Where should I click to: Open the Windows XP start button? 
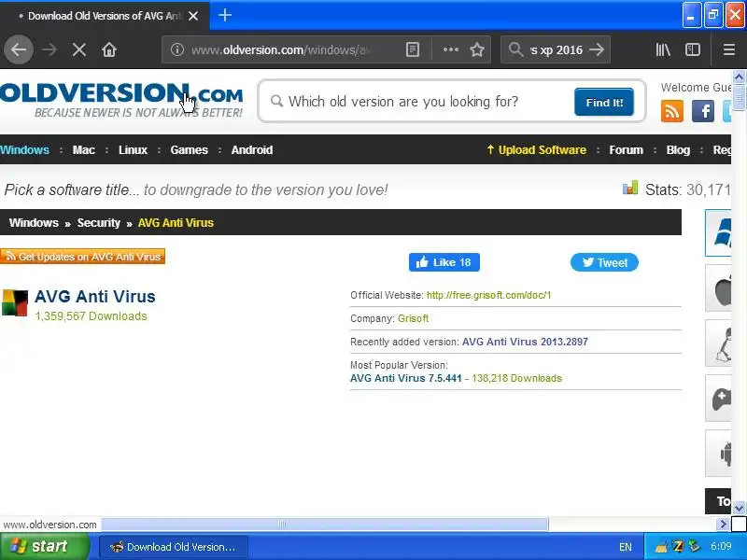coord(45,546)
